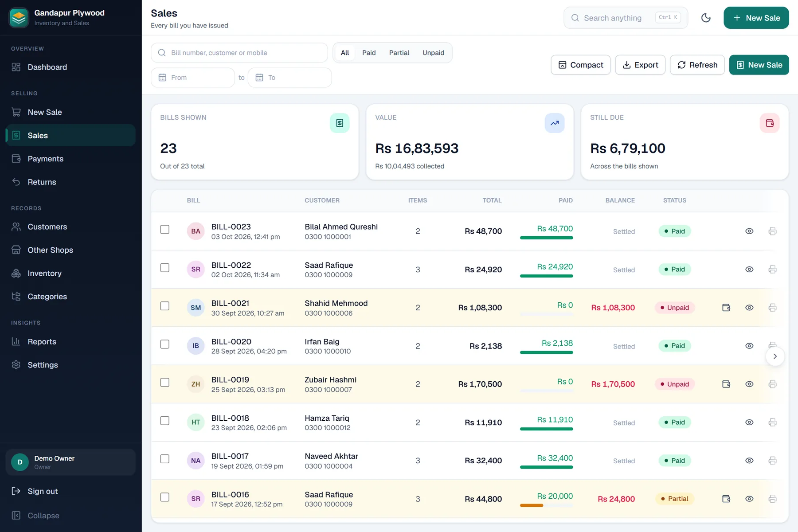This screenshot has width=798, height=532.
Task: Click the paid progress bar for BILL-0023
Action: 546,238
